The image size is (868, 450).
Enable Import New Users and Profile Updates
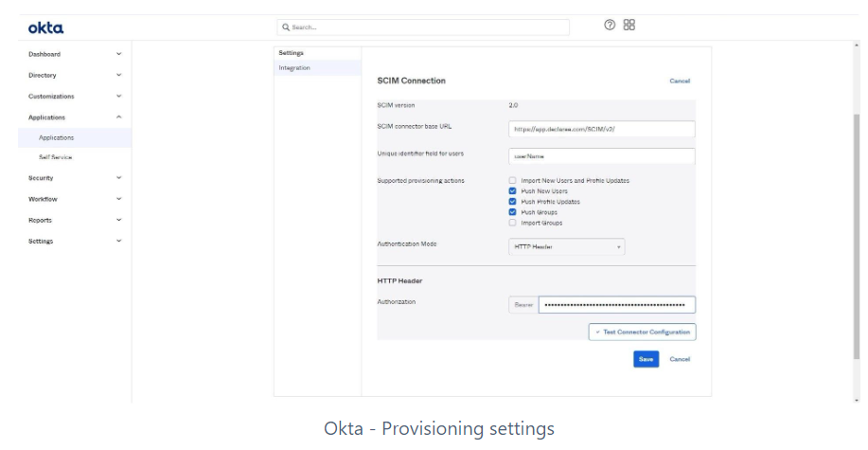(x=512, y=180)
